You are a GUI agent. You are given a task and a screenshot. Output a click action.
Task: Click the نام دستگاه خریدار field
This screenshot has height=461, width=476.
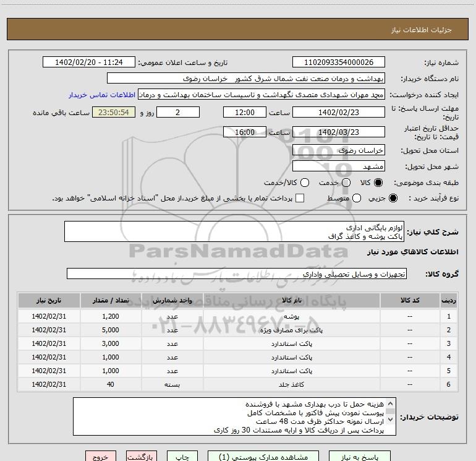coord(246,78)
